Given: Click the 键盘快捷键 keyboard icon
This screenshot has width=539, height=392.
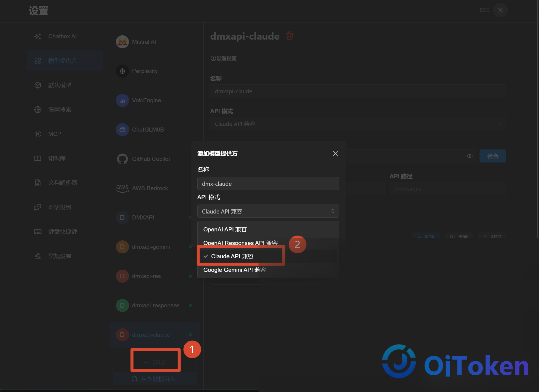Looking at the screenshot, I should 38,232.
